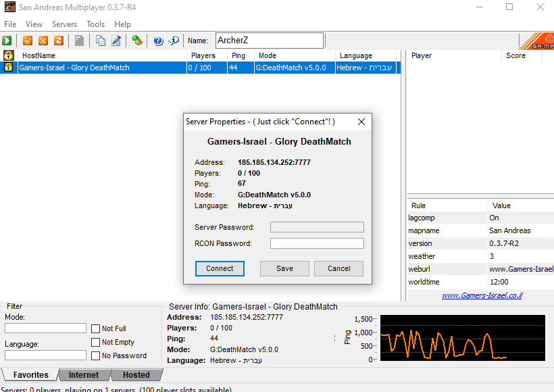Open the Tools menu
The image size is (554, 392).
coord(96,24)
